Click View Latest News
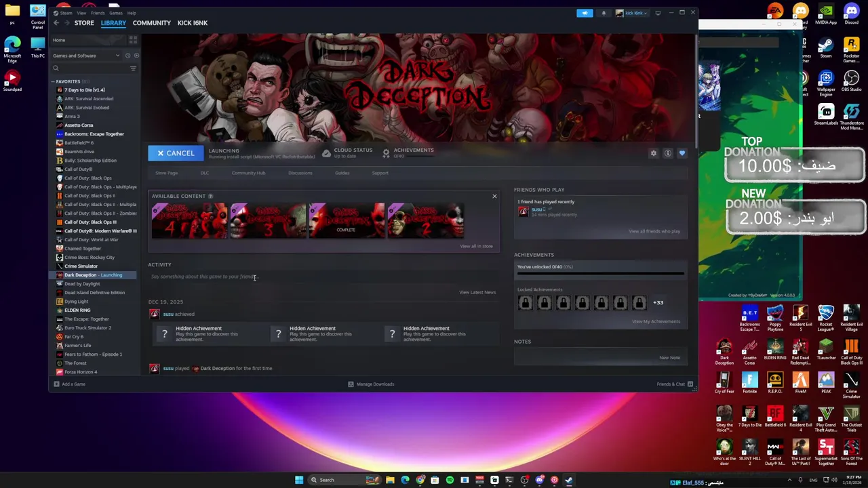Image resolution: width=868 pixels, height=488 pixels. pyautogui.click(x=477, y=292)
